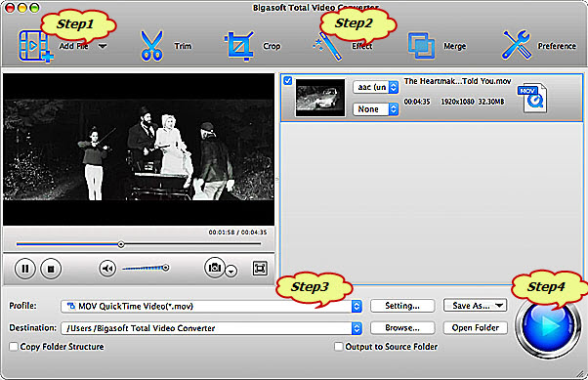
Task: Open the Trim tool label
Action: (x=183, y=46)
